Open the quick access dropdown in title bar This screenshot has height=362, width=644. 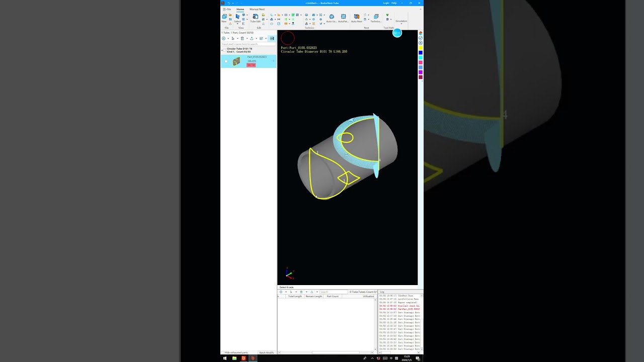click(233, 3)
